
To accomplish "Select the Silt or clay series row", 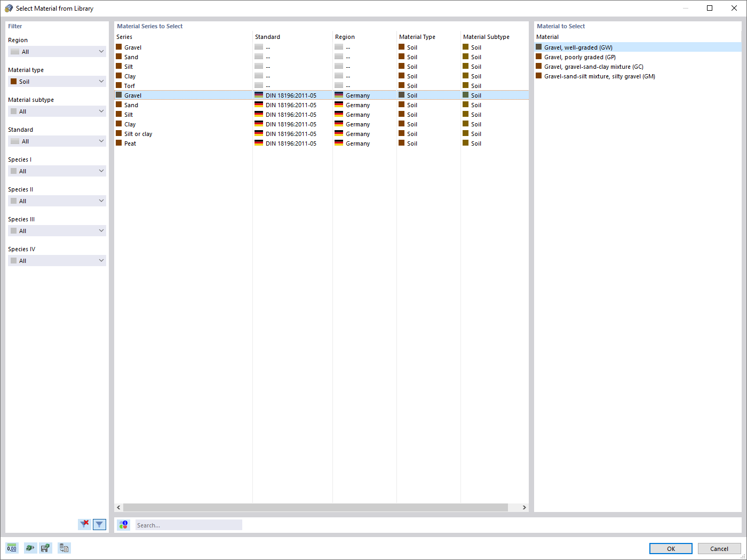I will (322, 134).
